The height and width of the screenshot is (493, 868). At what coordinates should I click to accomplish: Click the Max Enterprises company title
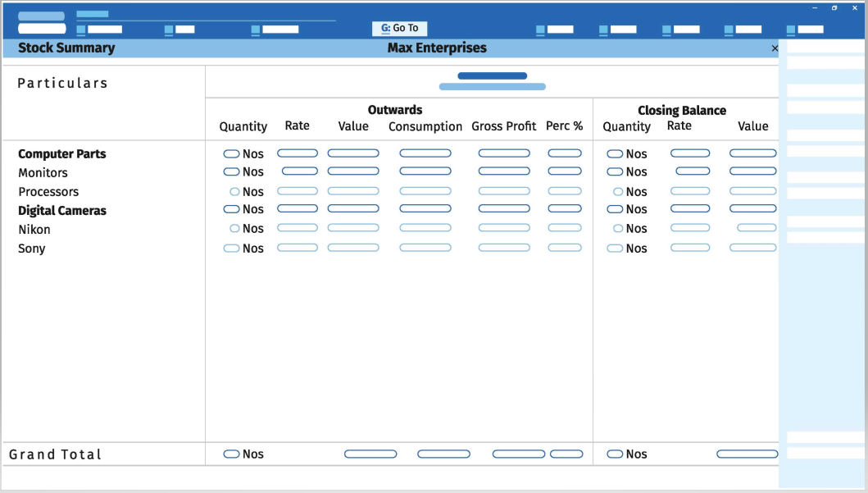pos(437,48)
